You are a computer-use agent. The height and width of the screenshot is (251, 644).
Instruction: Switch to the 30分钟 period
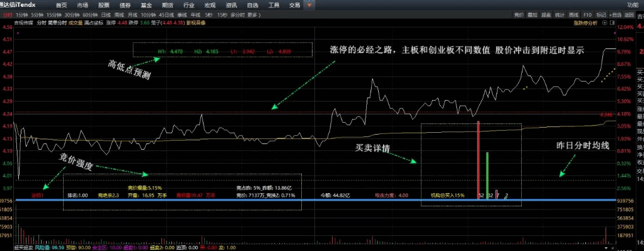pyautogui.click(x=72, y=14)
